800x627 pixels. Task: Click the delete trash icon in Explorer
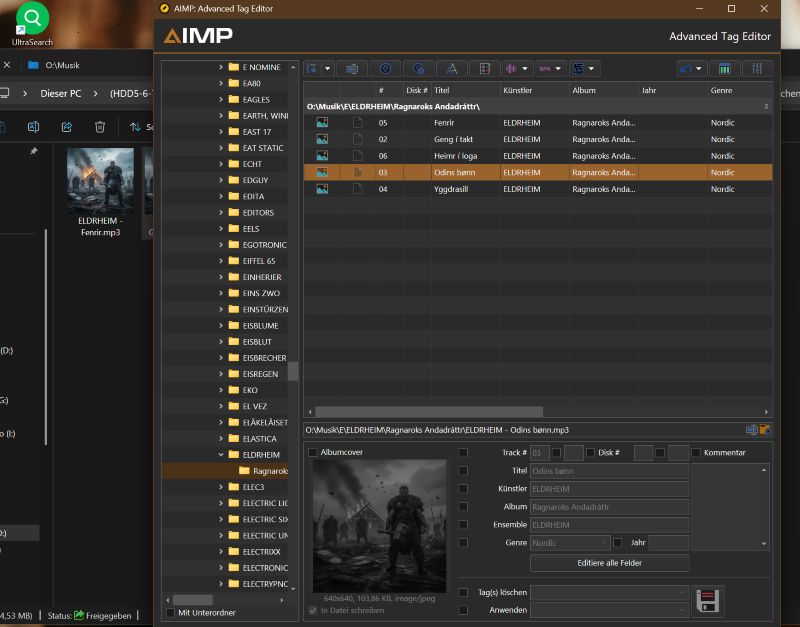tap(100, 127)
